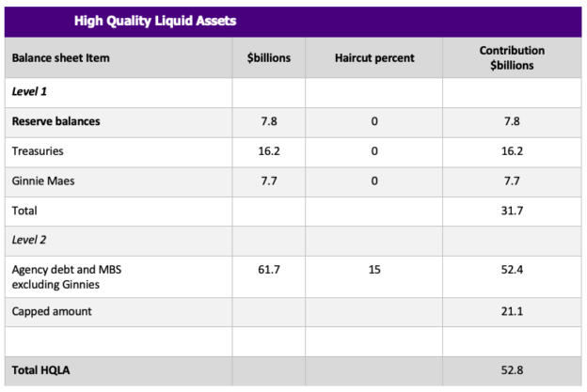Screen dimensions: 587x392
Task: Click the 61.7 $billions cell
Action: coord(270,271)
